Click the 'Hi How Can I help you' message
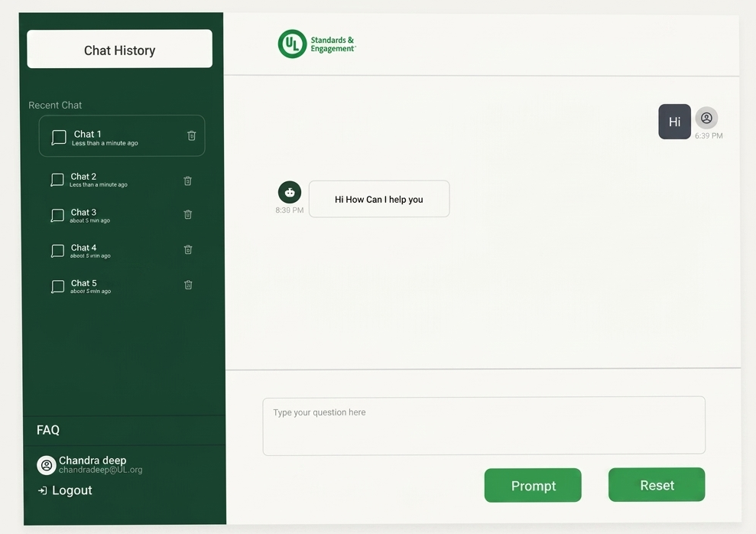Image resolution: width=756 pixels, height=534 pixels. click(x=379, y=199)
